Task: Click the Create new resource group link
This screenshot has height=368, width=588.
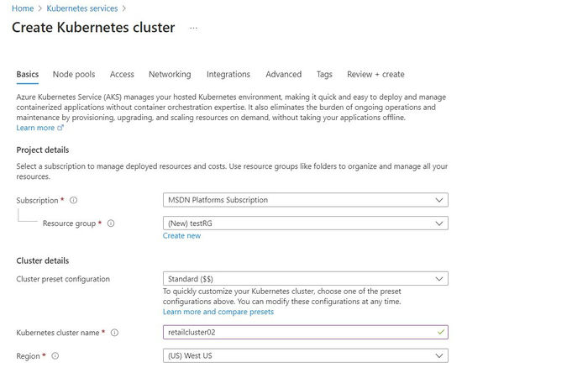Action: click(x=181, y=236)
